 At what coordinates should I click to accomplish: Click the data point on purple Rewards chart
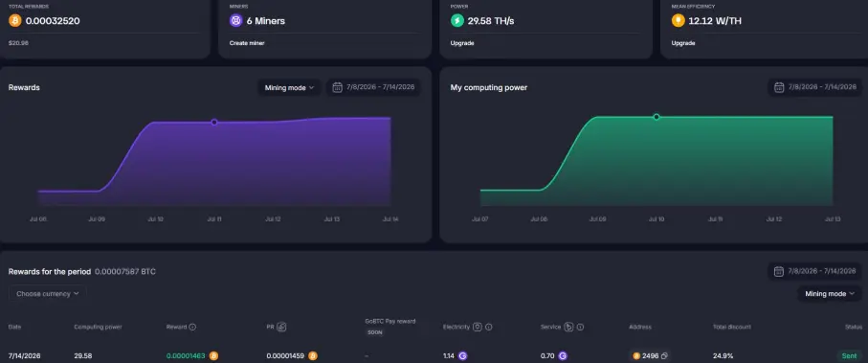[214, 122]
